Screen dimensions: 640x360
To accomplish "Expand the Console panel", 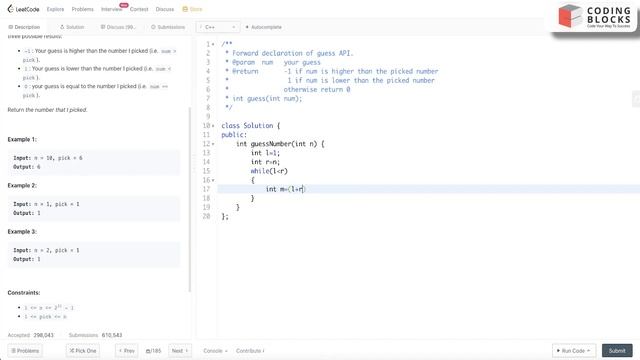I will point(215,351).
